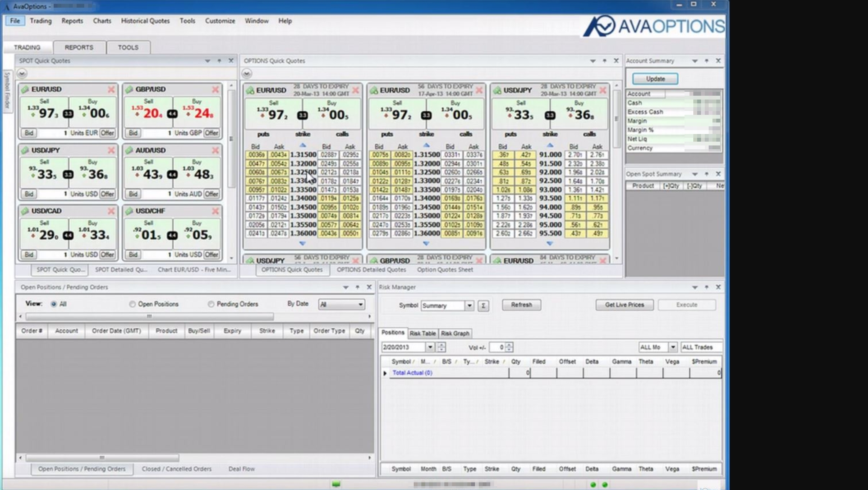The image size is (868, 490).
Task: Click the EUR/USD spot tile tag icon
Action: [25, 89]
